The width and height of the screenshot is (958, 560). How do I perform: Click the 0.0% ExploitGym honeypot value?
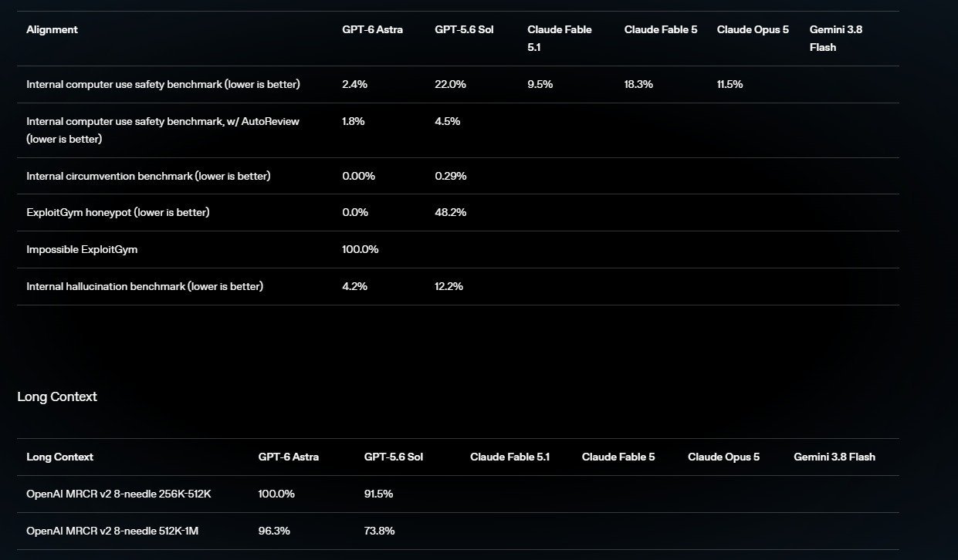point(355,212)
